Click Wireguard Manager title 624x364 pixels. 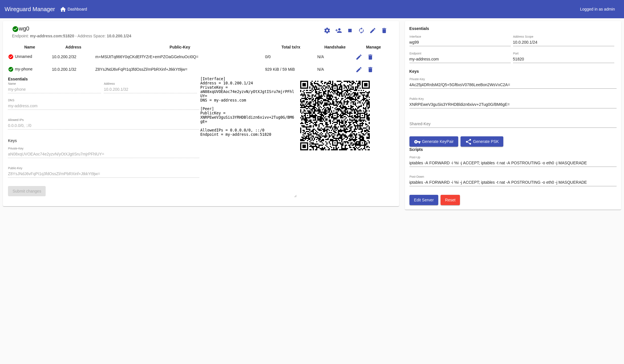30,9
